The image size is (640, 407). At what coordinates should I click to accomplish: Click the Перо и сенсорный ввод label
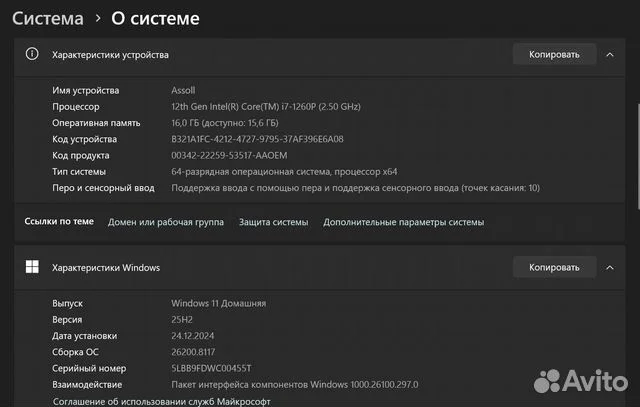tap(103, 188)
